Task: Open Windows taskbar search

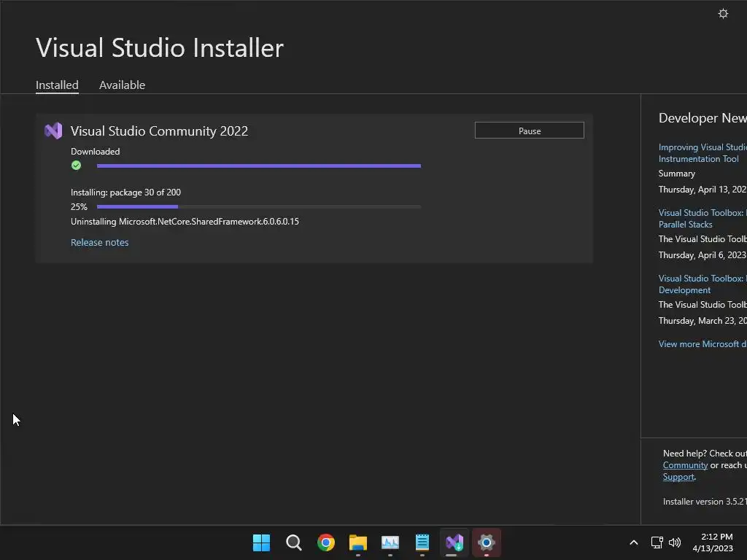Action: point(293,542)
